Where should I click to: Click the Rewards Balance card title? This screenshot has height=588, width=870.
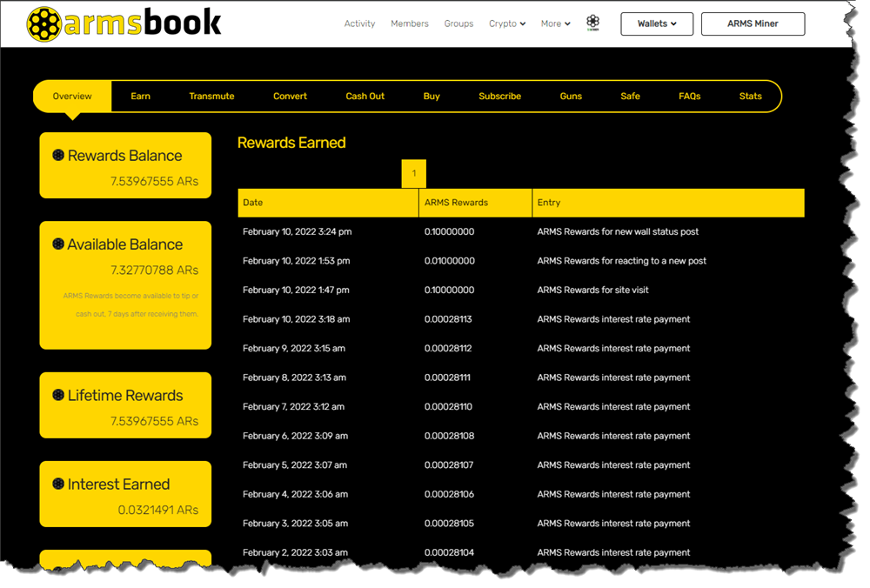tap(124, 156)
